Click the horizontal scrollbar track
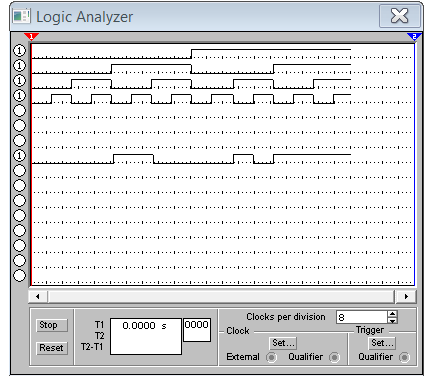 click(221, 296)
